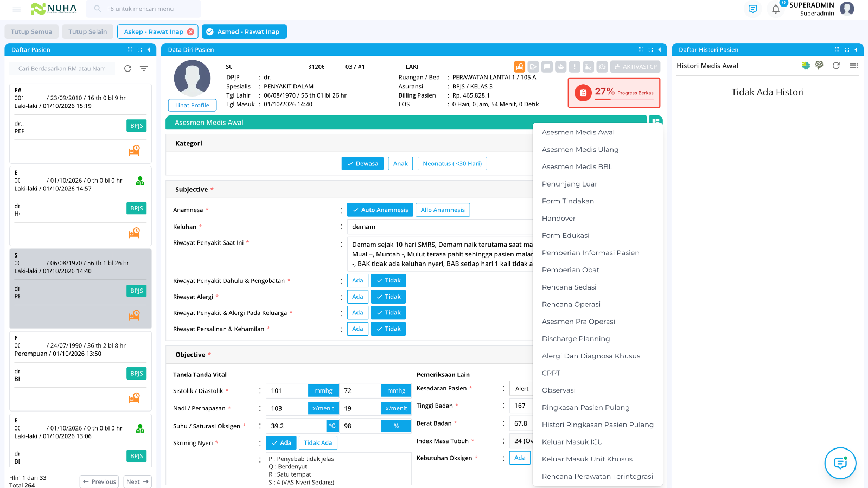Open the patient list filter icon

pos(144,68)
